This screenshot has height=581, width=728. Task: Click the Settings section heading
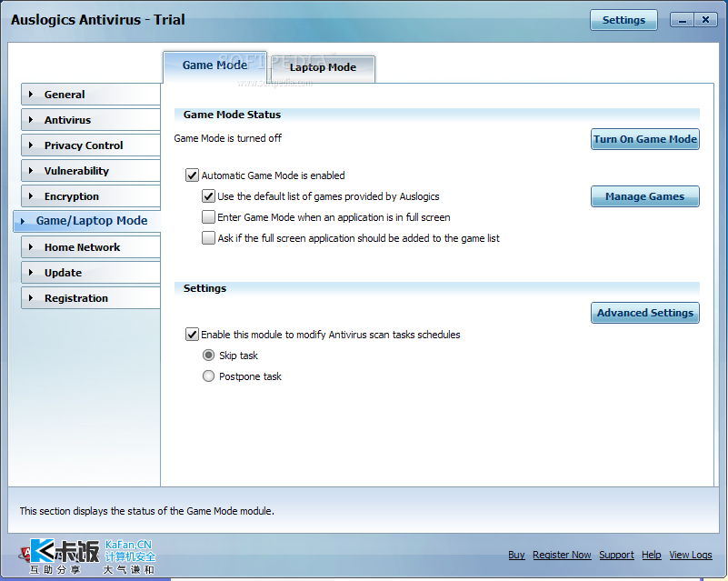(204, 288)
